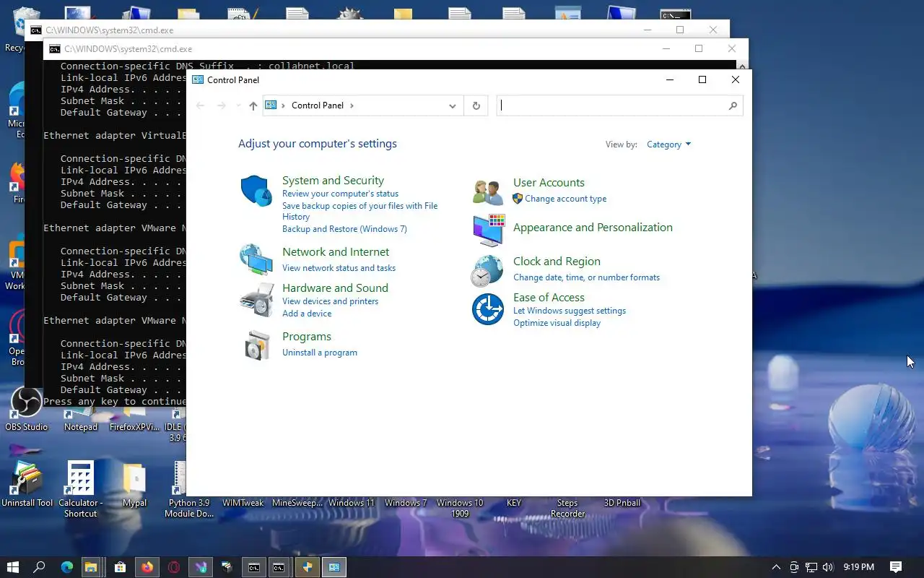The width and height of the screenshot is (924, 578).
Task: Open the Mypal folder on the desktop
Action: pyautogui.click(x=134, y=485)
